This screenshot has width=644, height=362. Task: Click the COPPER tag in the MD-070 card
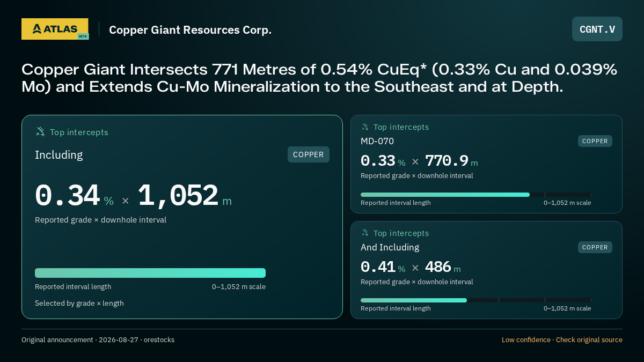pos(595,141)
